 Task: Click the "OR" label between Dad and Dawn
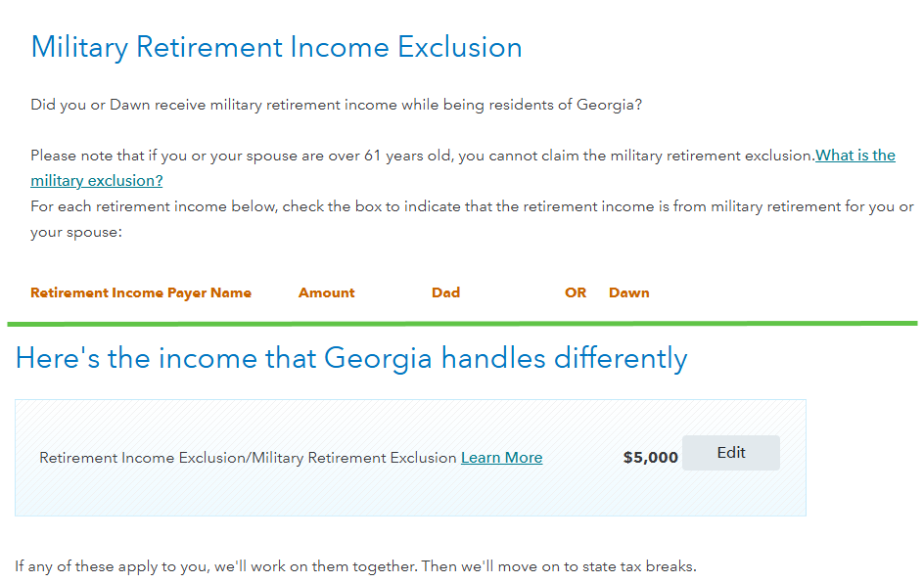[x=576, y=291]
